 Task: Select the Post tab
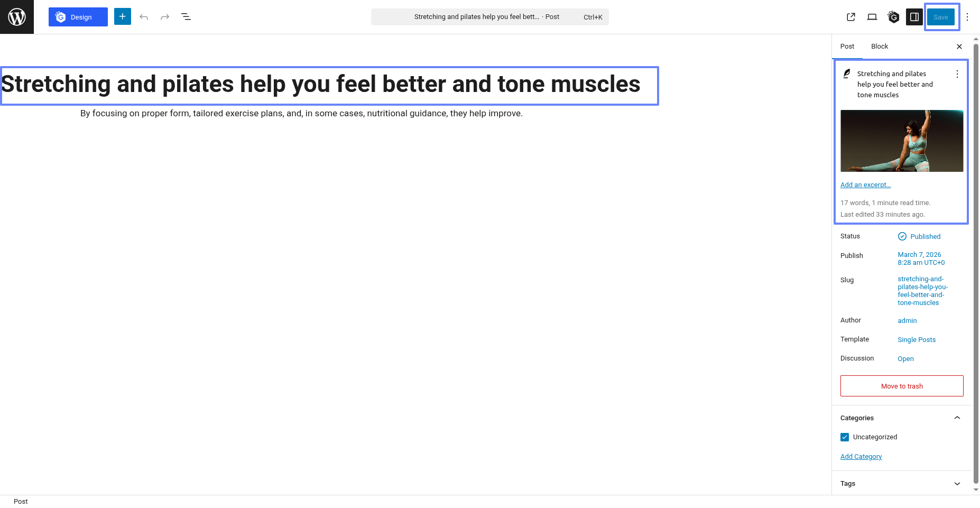coord(847,47)
